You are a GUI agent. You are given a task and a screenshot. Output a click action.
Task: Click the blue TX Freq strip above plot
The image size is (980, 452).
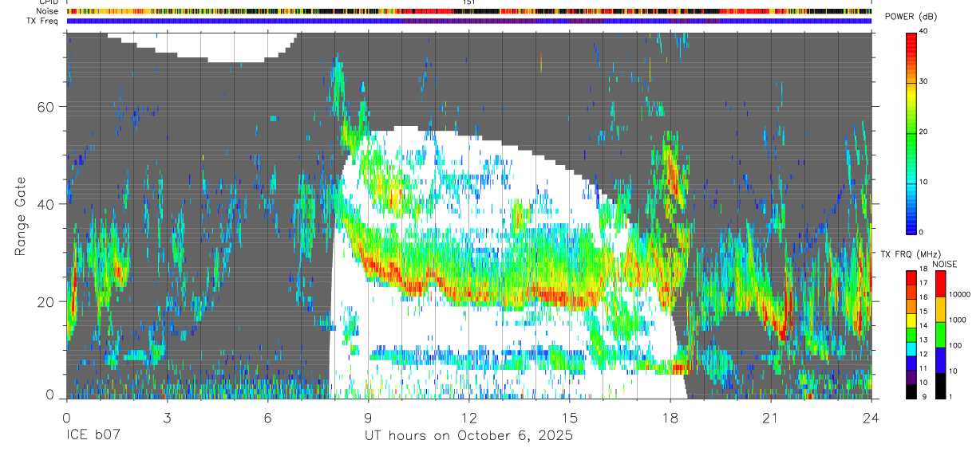[469, 21]
